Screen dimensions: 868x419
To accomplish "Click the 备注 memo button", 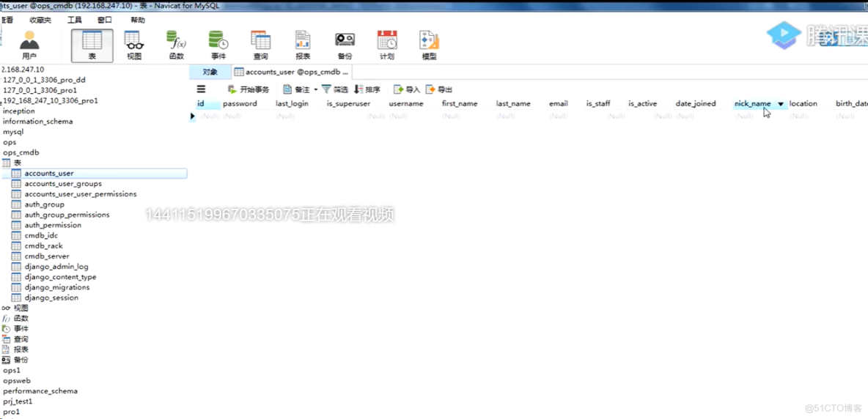I will (x=297, y=89).
